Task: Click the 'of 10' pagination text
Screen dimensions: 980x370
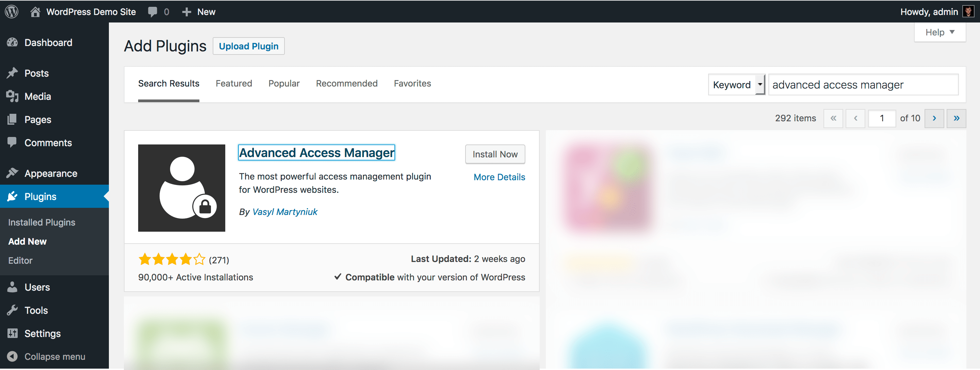Action: [x=910, y=118]
